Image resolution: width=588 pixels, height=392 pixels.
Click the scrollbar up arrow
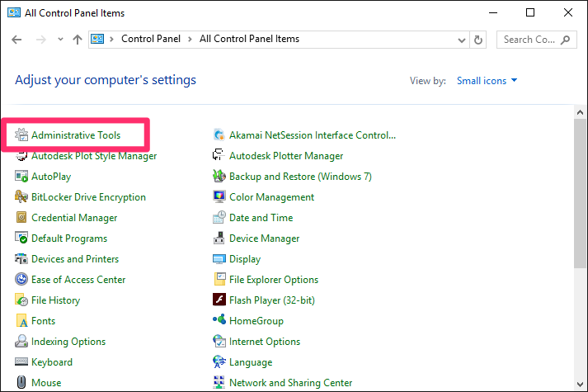[x=580, y=112]
